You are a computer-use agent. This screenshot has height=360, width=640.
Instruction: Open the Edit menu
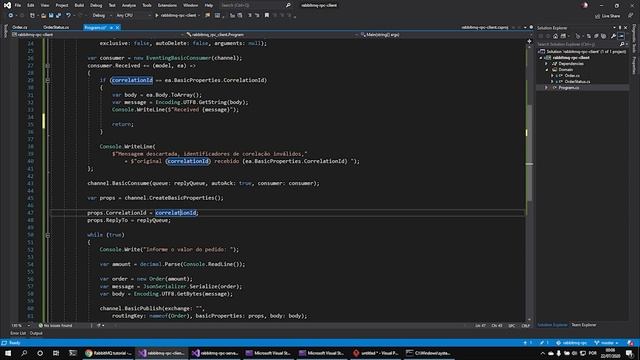31,5
